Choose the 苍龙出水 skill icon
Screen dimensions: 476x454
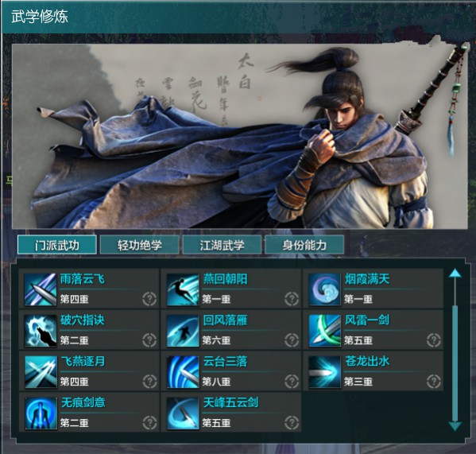pyautogui.click(x=324, y=372)
